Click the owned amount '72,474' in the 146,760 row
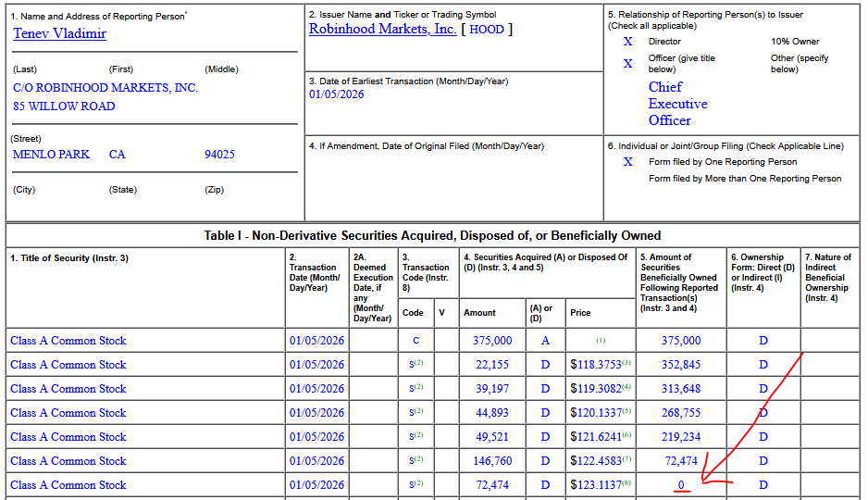Image resolution: width=868 pixels, height=500 pixels. click(681, 461)
